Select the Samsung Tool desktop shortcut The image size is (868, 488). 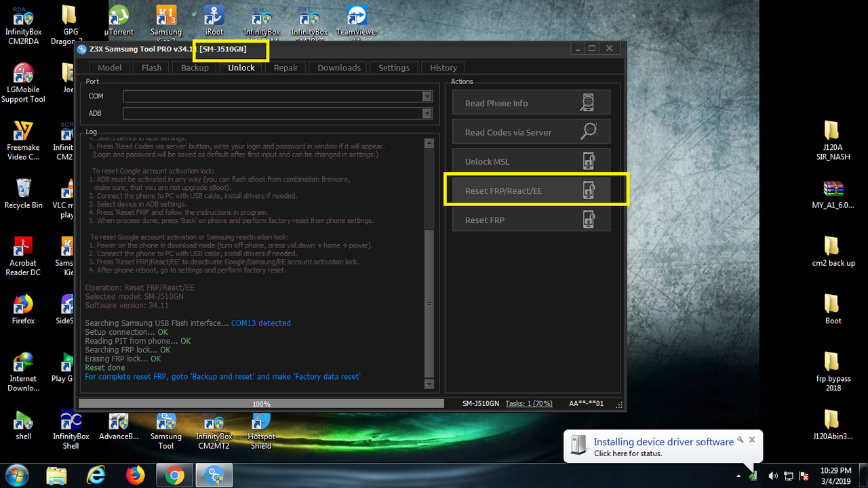(166, 430)
